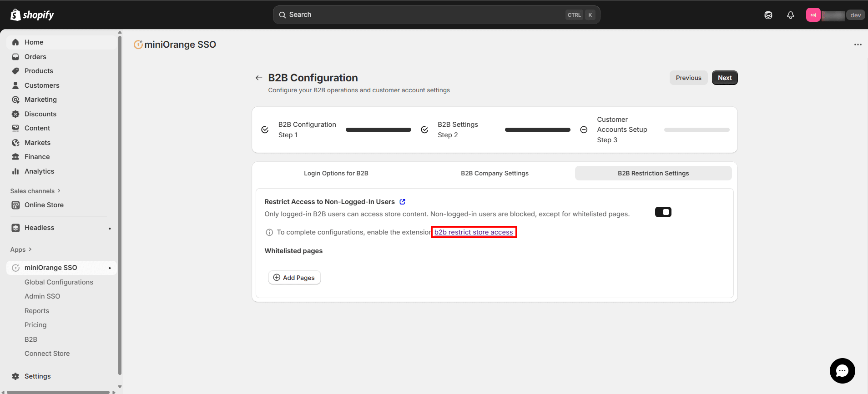
Task: Click the back arrow beside B2B Configuration
Action: click(259, 78)
